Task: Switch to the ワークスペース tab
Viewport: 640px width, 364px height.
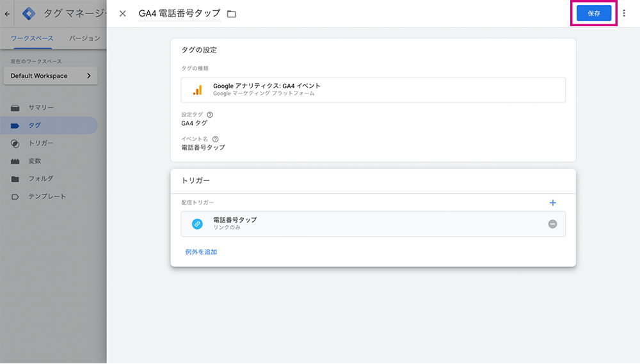Action: (32, 38)
